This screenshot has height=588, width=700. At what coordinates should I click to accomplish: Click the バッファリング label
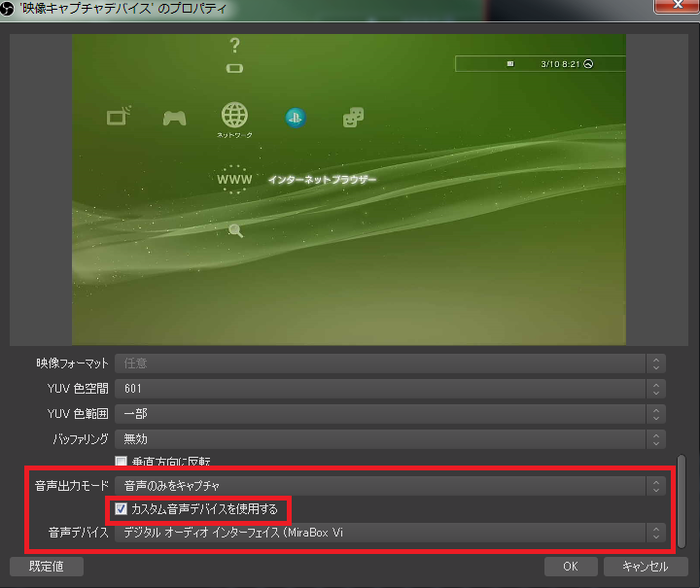click(81, 439)
